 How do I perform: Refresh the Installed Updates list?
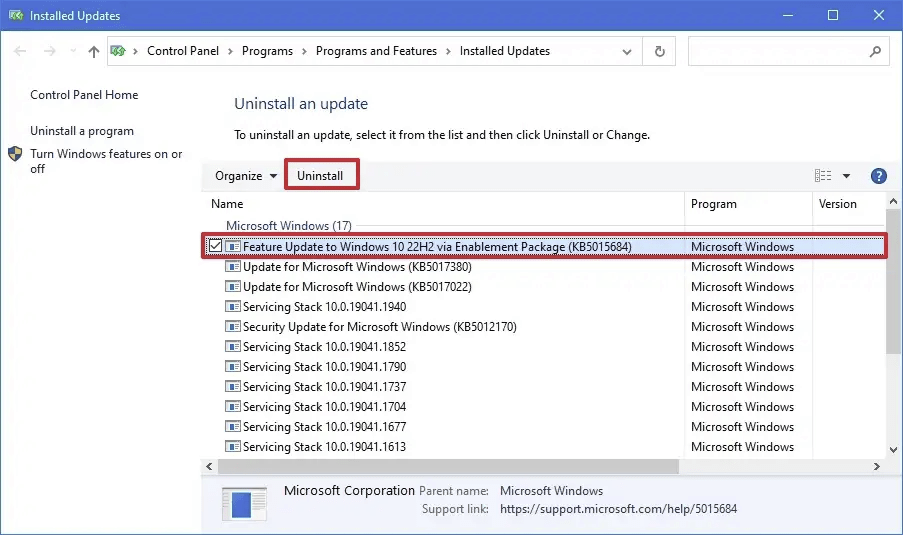click(x=659, y=51)
